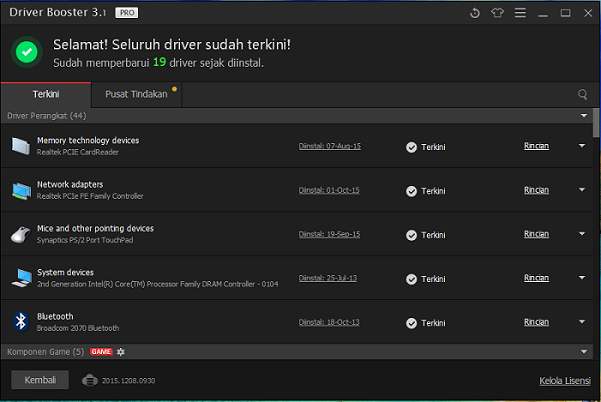Click install date Diinstal: 18-Oct-13
Viewport: 601px width, 402px height.
tap(329, 322)
